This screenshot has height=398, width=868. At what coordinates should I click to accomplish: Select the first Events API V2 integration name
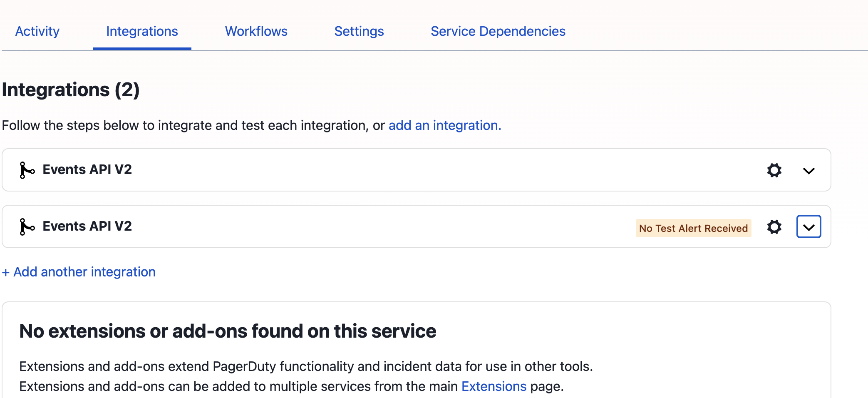(87, 169)
